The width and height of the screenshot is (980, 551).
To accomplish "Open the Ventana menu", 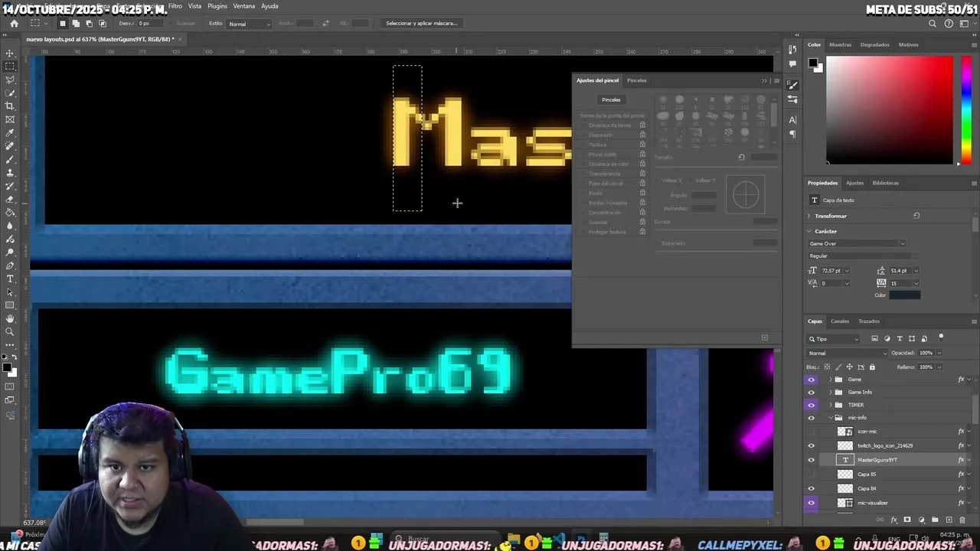I will 243,6.
